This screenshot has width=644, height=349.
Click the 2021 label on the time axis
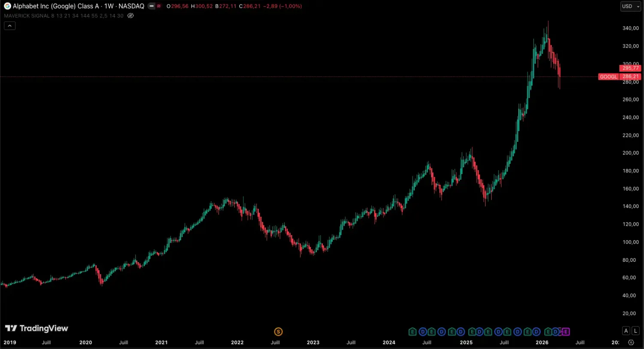(161, 343)
